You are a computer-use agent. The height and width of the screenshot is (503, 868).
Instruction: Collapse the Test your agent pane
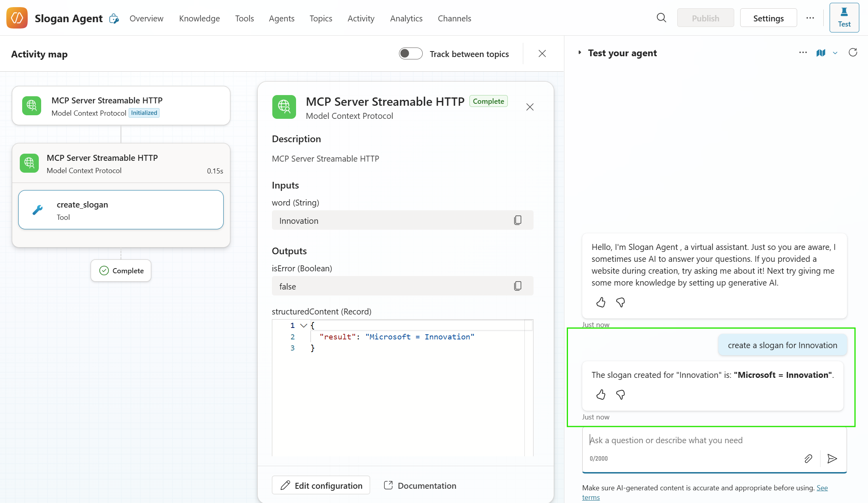coord(580,53)
